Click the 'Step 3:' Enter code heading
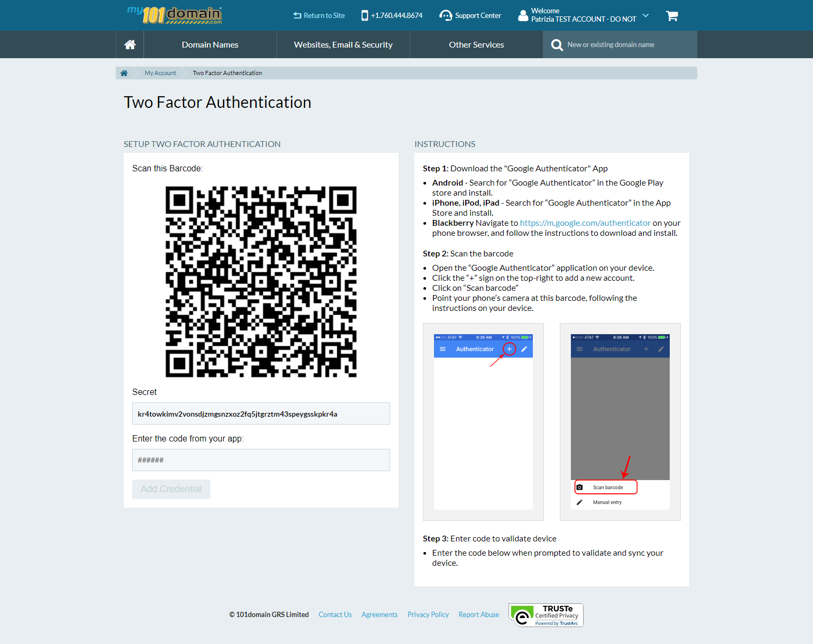The height and width of the screenshot is (644, 813). [489, 538]
